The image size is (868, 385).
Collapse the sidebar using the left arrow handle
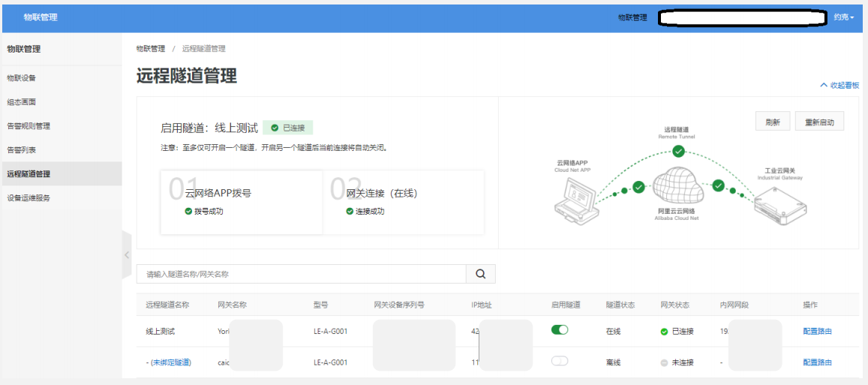tap(126, 255)
